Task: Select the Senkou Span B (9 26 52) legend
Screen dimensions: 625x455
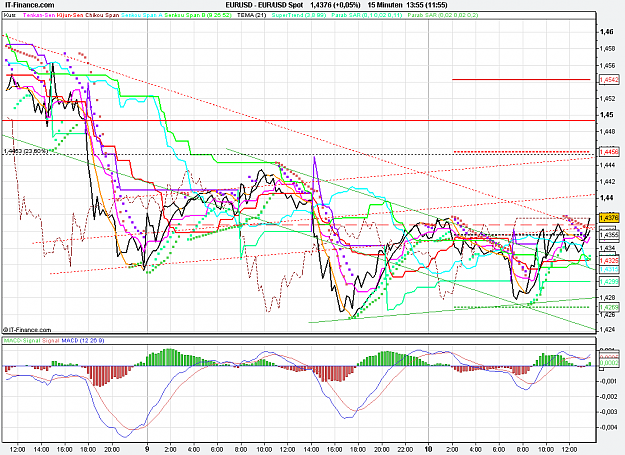Action: tap(198, 15)
